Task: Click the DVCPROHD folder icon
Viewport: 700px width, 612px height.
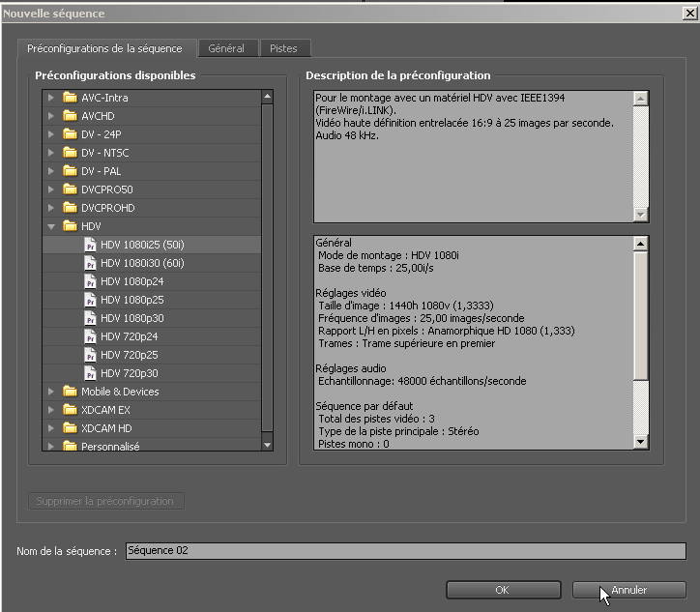Action: (x=70, y=208)
